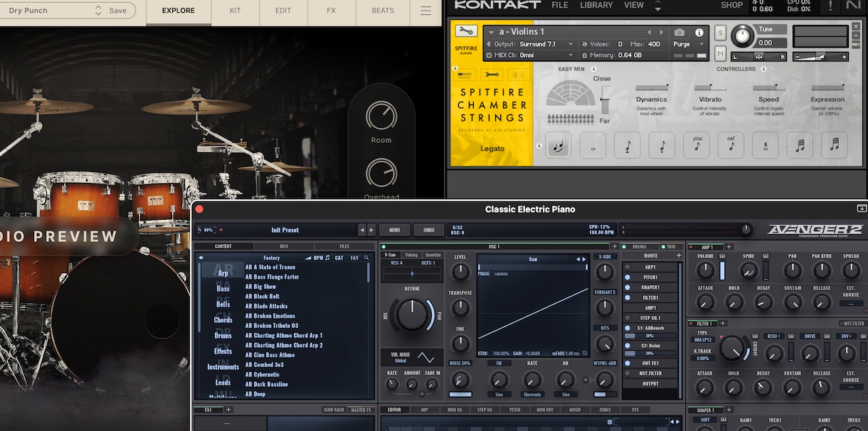Image resolution: width=868 pixels, height=431 pixels.
Task: Open Spitfire general overview panel icon
Action: pyautogui.click(x=466, y=74)
